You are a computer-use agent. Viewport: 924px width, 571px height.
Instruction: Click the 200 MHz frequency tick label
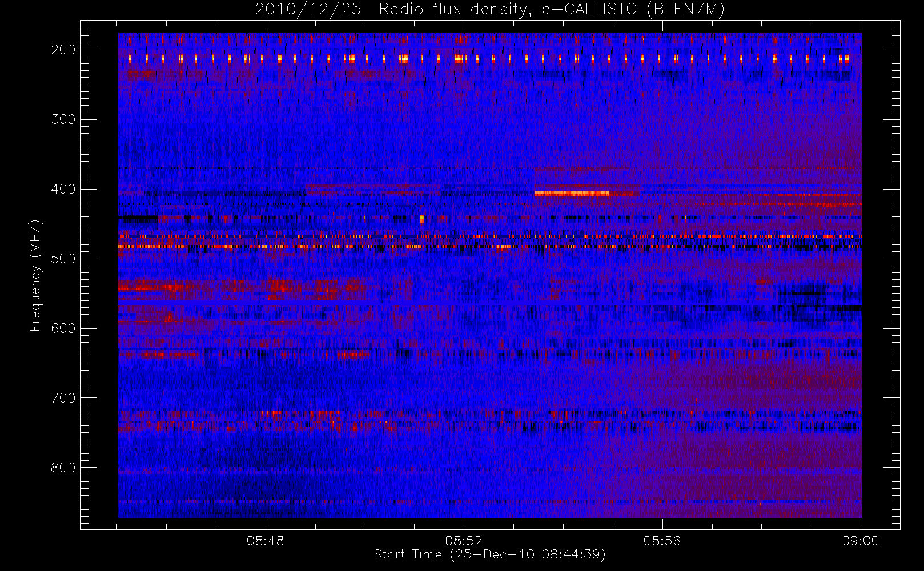63,50
